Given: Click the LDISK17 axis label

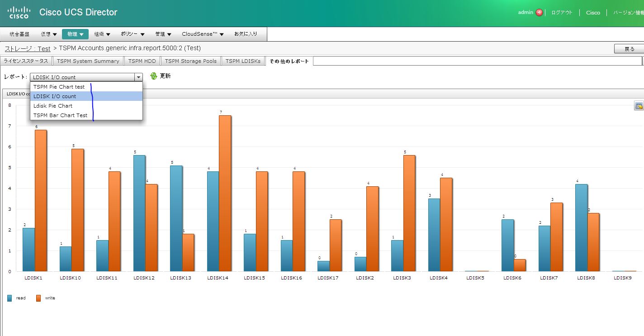Looking at the screenshot, I should pos(328,278).
